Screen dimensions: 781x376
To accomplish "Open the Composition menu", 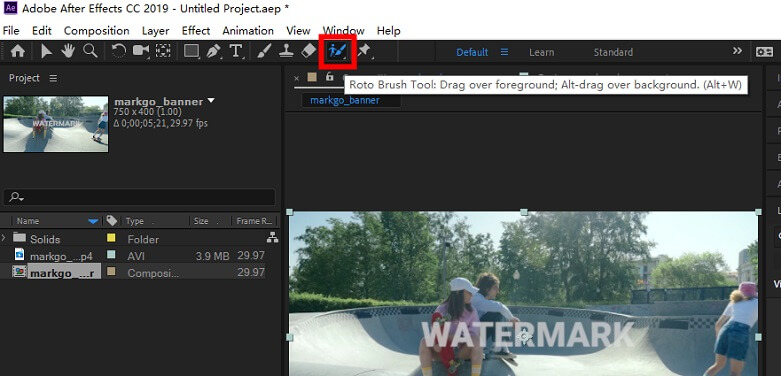I will pyautogui.click(x=97, y=31).
